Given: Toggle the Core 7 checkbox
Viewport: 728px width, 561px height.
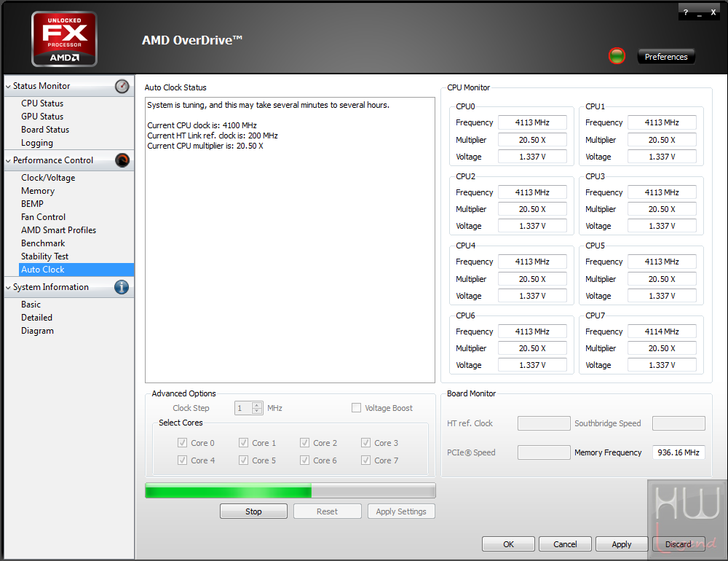Looking at the screenshot, I should point(366,460).
